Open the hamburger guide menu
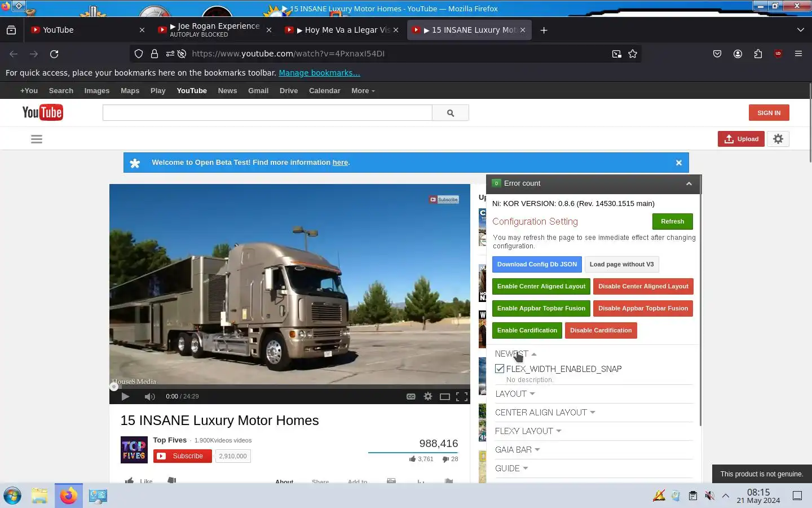This screenshot has width=812, height=508. (x=37, y=139)
